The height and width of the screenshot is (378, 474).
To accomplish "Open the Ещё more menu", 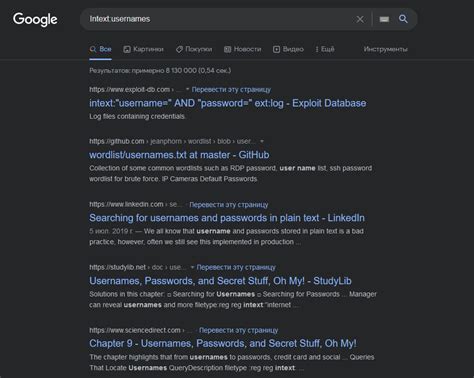I will pyautogui.click(x=325, y=49).
